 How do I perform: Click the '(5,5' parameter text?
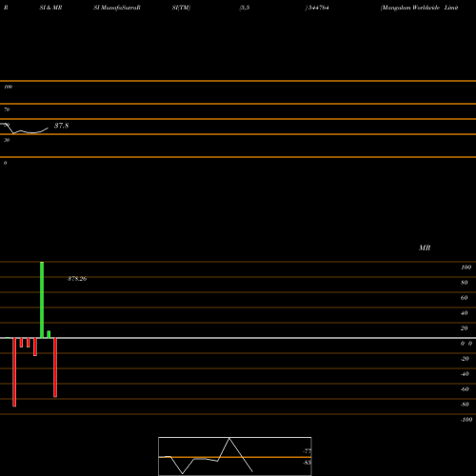coord(245,8)
